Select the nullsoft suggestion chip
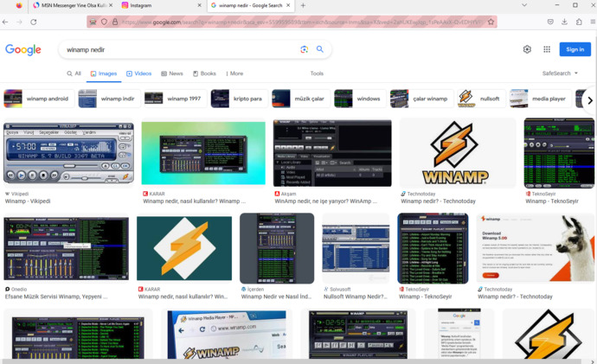The height and width of the screenshot is (364, 597). 481,99
